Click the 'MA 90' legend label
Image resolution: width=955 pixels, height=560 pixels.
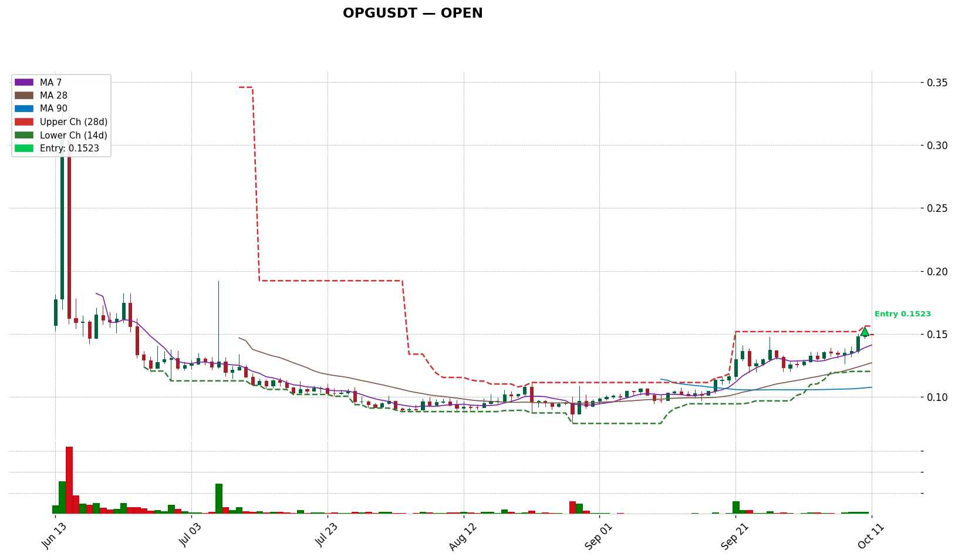pos(53,109)
